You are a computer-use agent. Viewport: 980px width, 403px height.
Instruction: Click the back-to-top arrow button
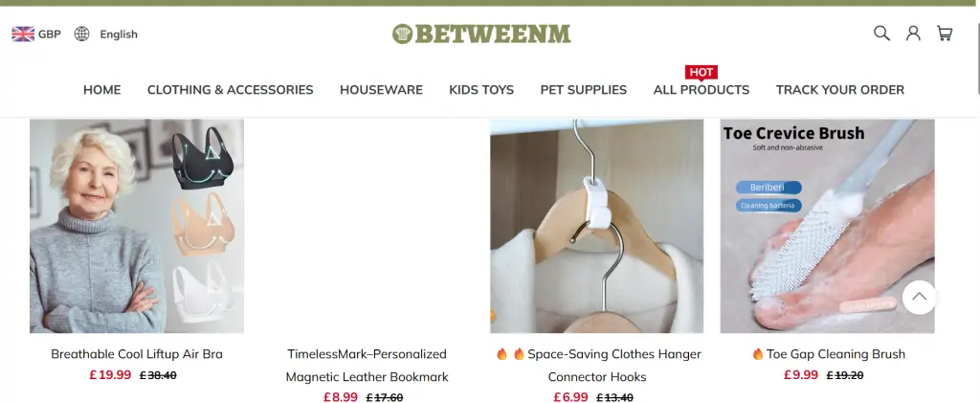(x=920, y=298)
